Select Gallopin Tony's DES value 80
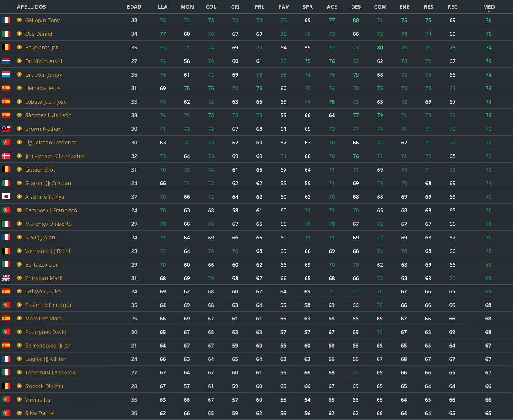The image size is (513, 420). (356, 20)
